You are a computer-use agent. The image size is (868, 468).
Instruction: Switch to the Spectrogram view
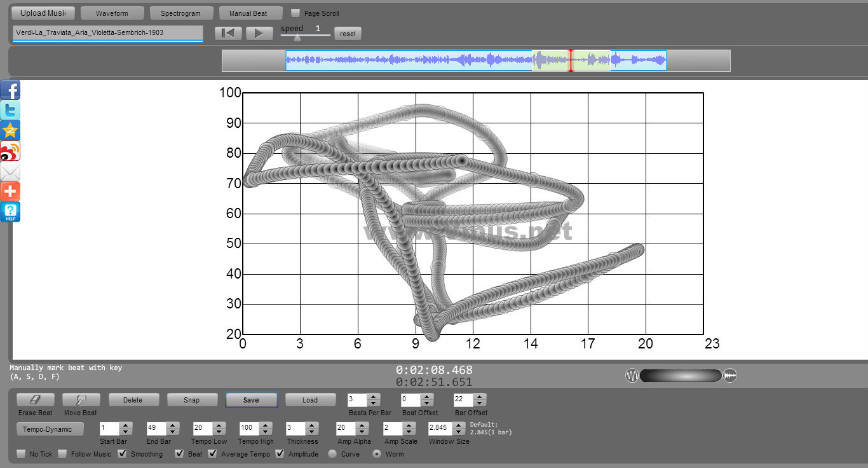(x=180, y=13)
